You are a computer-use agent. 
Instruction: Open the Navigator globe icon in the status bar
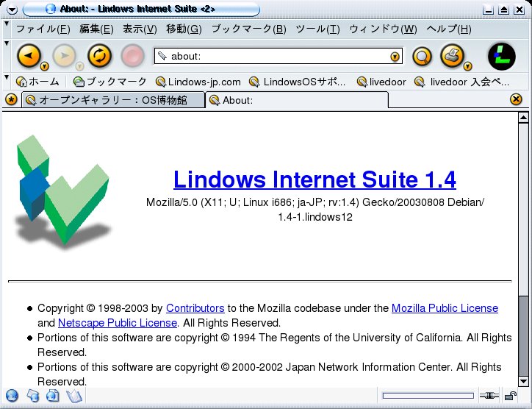point(12,396)
